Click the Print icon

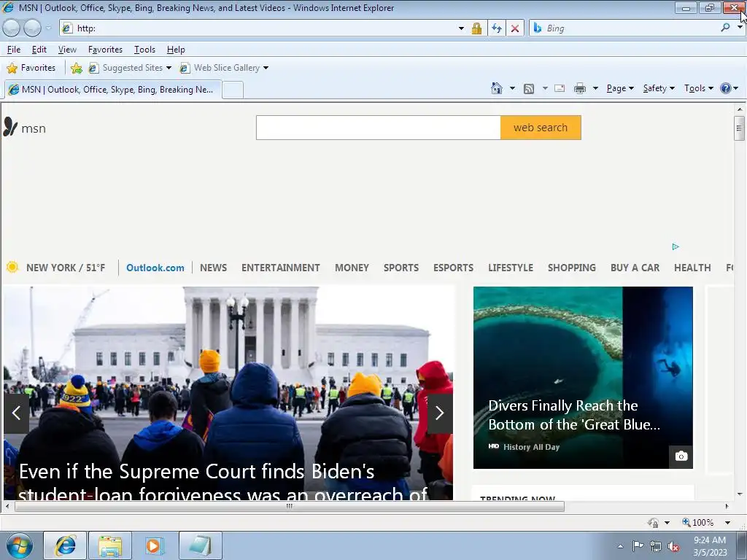[x=580, y=88]
